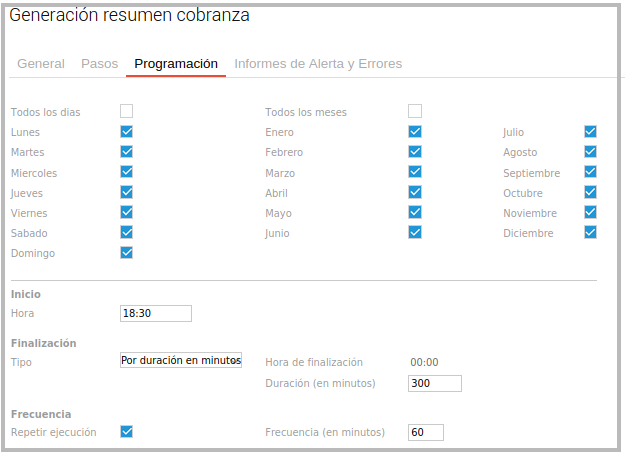Uncheck the Enero month checkbox

(415, 131)
